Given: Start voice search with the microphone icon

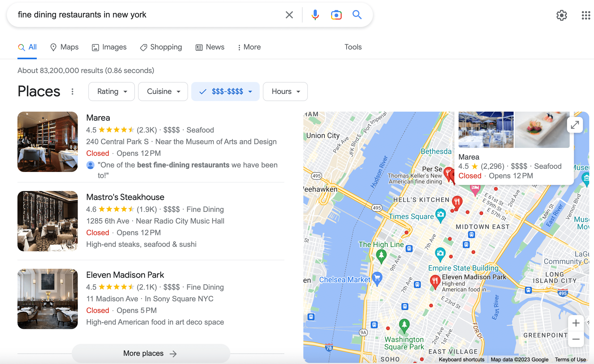Looking at the screenshot, I should (x=315, y=15).
